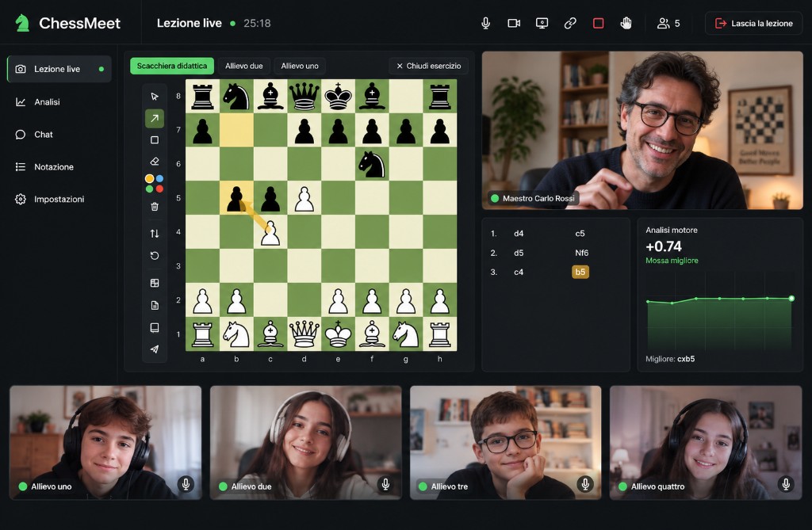
Task: Send the position with paper plane icon
Action: coord(155,349)
